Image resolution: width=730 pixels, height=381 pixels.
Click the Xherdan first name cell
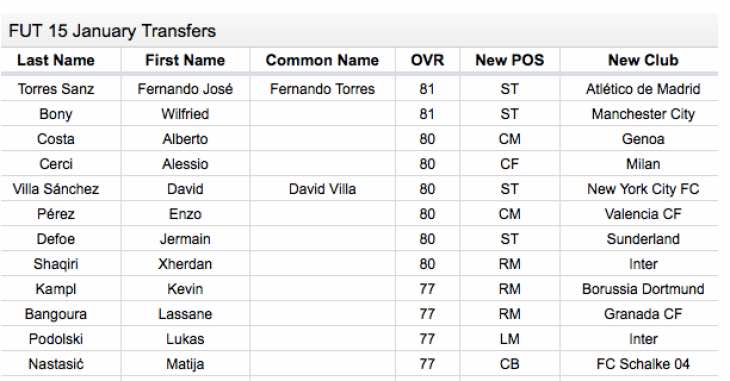(185, 264)
